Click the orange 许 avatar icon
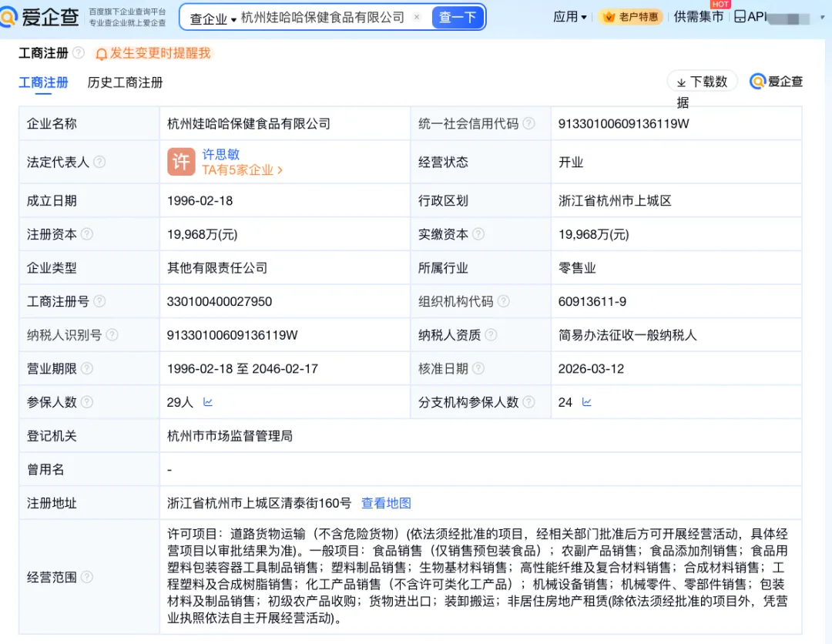Viewport: 832px width, 644px height. tap(181, 161)
